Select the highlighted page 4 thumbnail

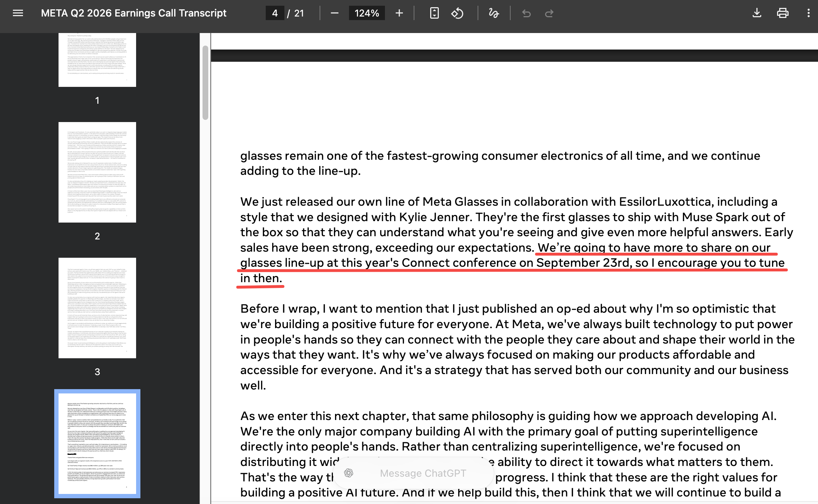[97, 444]
